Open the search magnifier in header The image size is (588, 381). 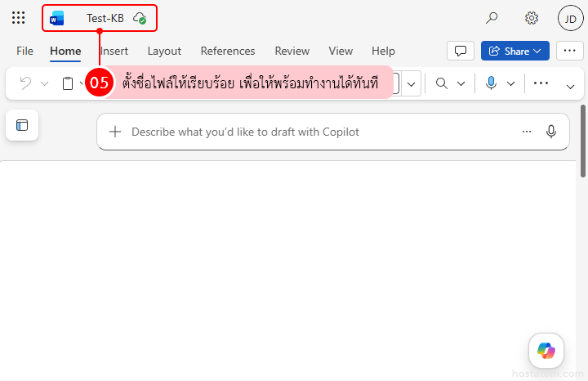(x=492, y=18)
